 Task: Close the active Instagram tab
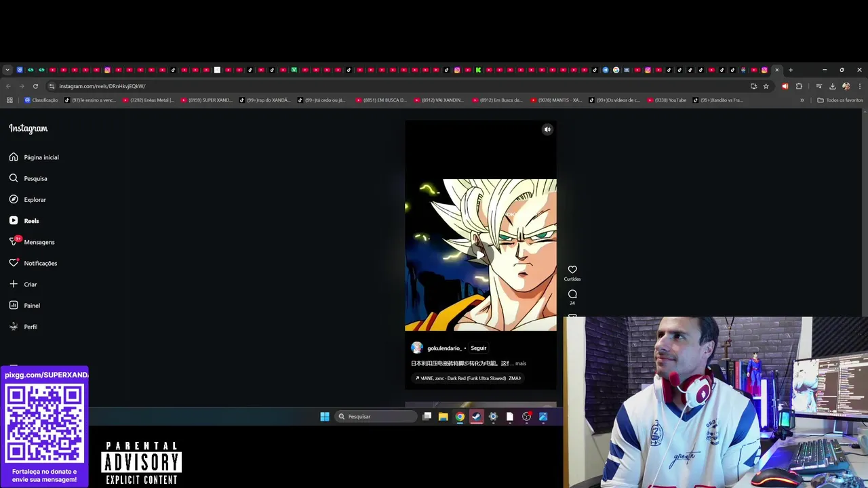click(777, 70)
